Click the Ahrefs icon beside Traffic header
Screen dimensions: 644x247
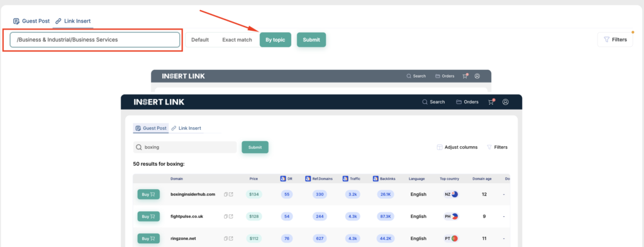pyautogui.click(x=345, y=179)
